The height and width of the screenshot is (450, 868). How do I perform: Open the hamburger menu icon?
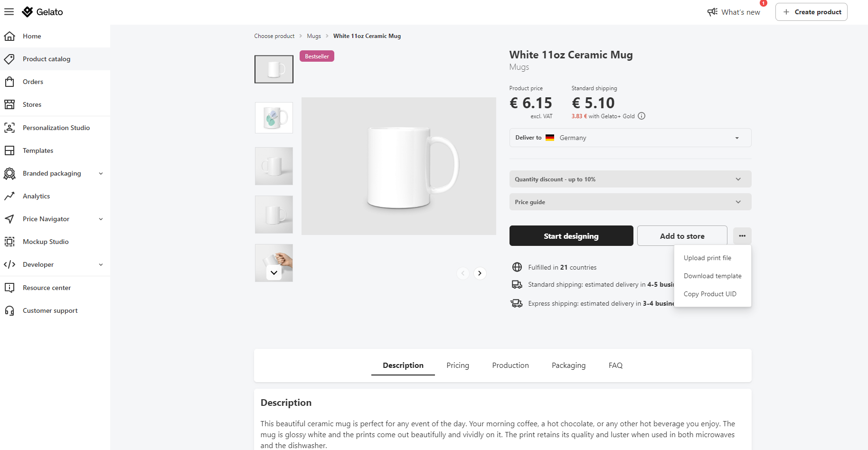(9, 12)
